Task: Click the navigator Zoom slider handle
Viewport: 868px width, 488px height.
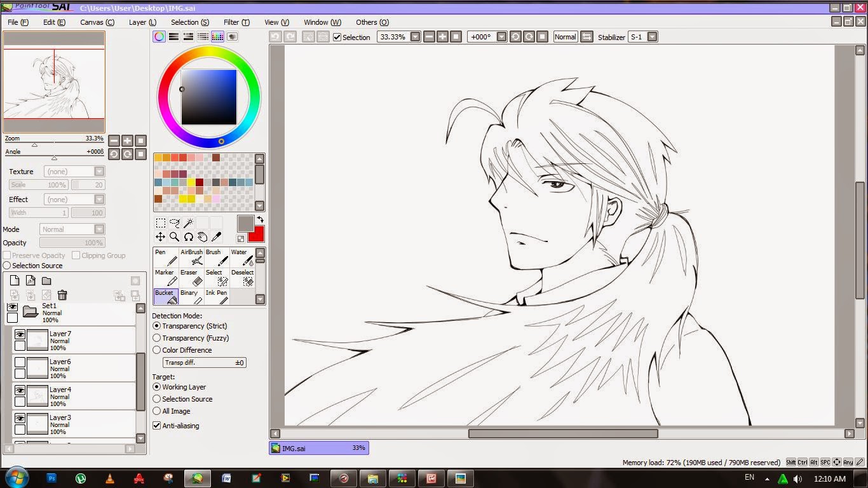Action: (x=35, y=145)
